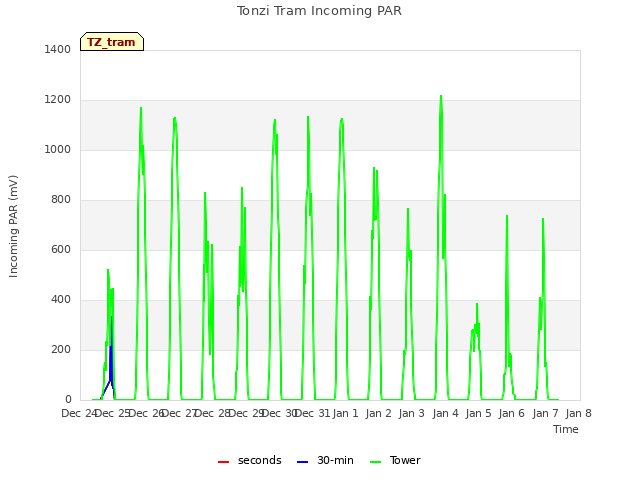This screenshot has width=640, height=480.
Task: Click the 1200 y-axis tick label
Action: pos(58,100)
